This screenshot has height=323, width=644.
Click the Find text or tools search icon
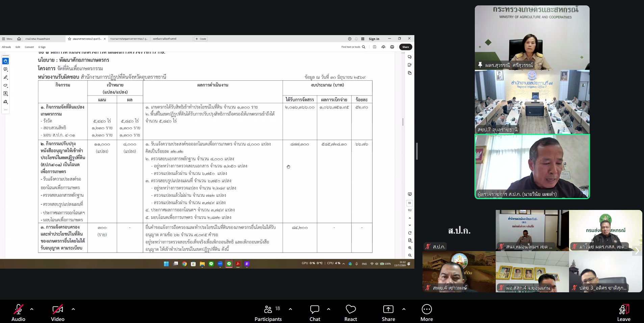tap(364, 47)
